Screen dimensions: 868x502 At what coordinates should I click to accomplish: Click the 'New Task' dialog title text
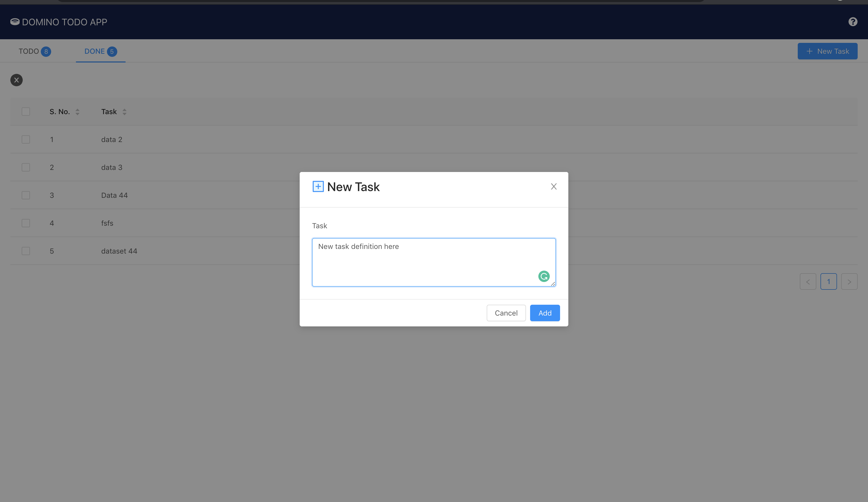tap(353, 187)
